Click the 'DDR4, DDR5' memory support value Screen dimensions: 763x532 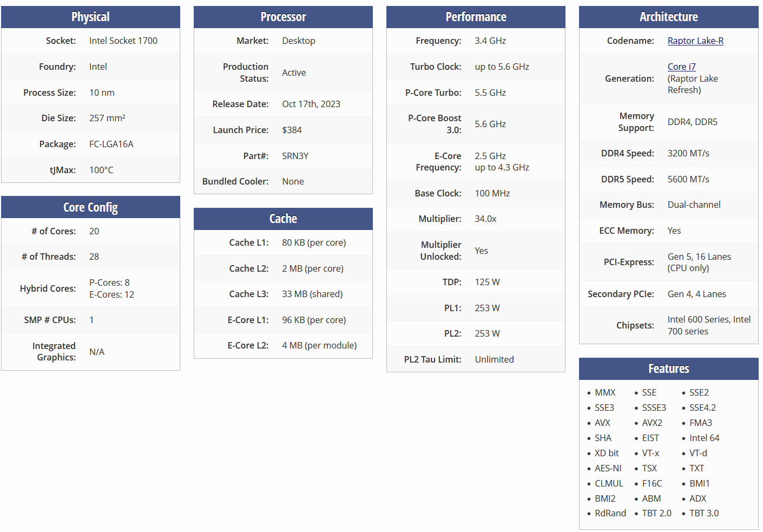(693, 122)
